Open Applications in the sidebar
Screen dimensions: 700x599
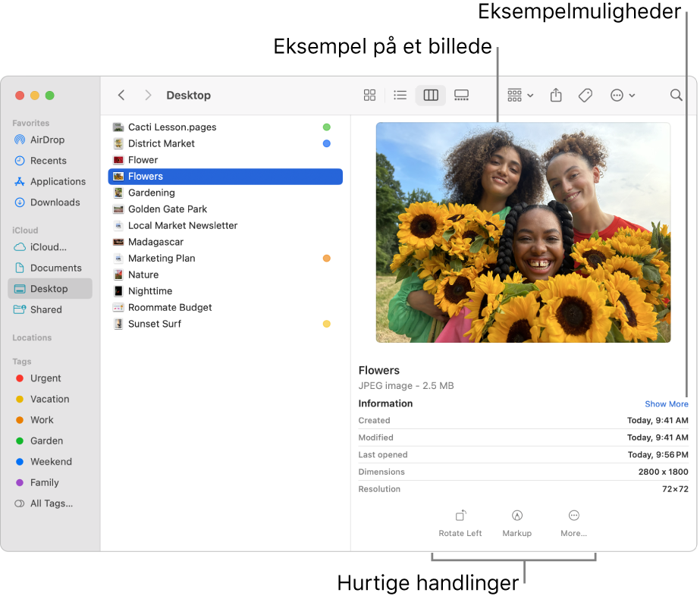[49, 182]
